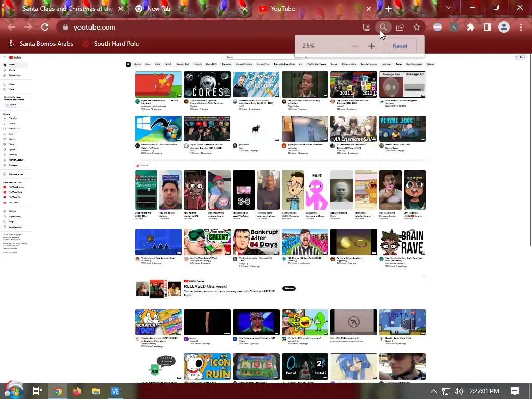Launch Firefox from the taskbar
The width and height of the screenshot is (532, 399).
pyautogui.click(x=77, y=391)
